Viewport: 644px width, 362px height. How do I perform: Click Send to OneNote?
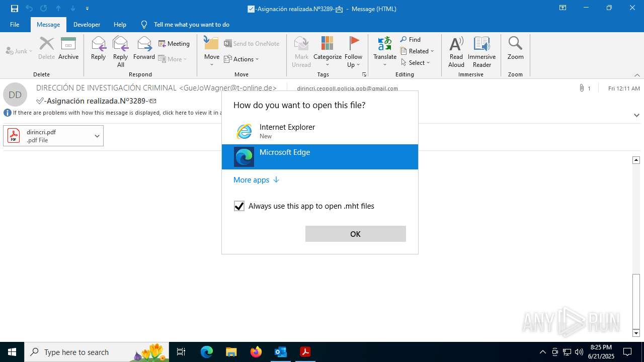click(252, 44)
